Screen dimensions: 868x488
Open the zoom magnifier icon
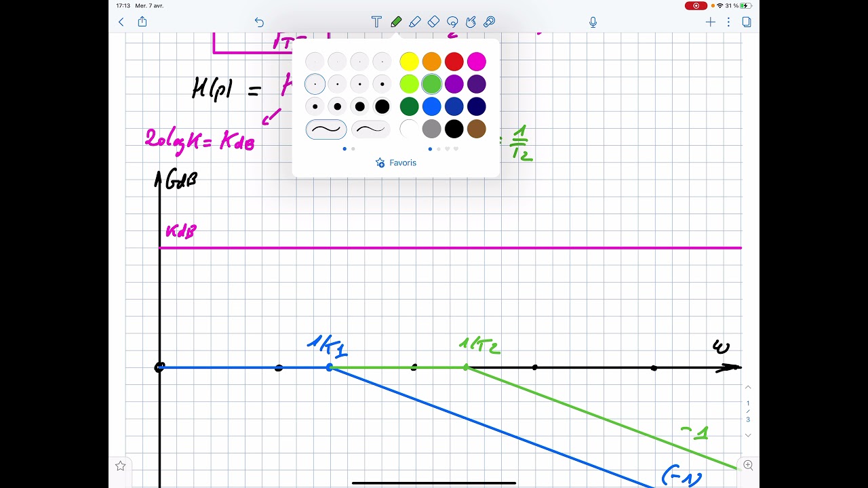point(748,465)
